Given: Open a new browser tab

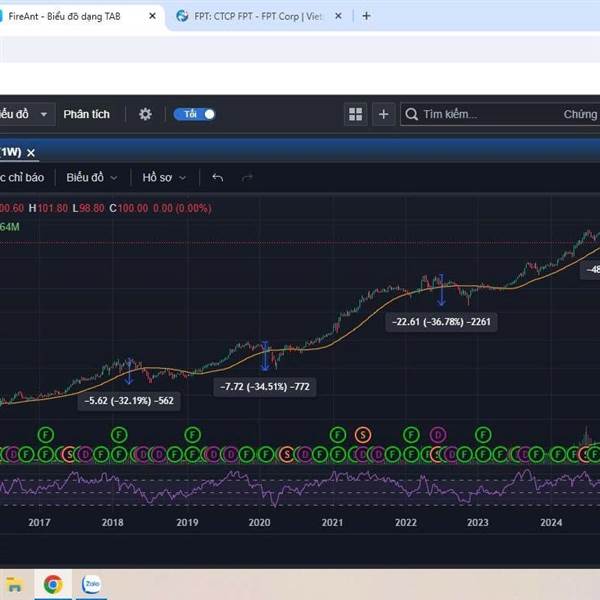Looking at the screenshot, I should [x=366, y=16].
